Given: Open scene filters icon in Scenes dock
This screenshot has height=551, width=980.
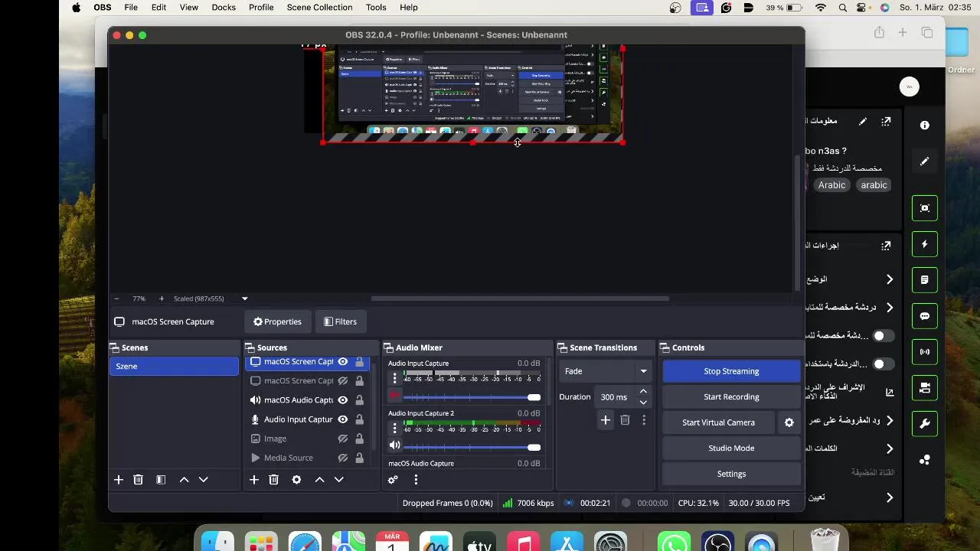Looking at the screenshot, I should tap(161, 480).
